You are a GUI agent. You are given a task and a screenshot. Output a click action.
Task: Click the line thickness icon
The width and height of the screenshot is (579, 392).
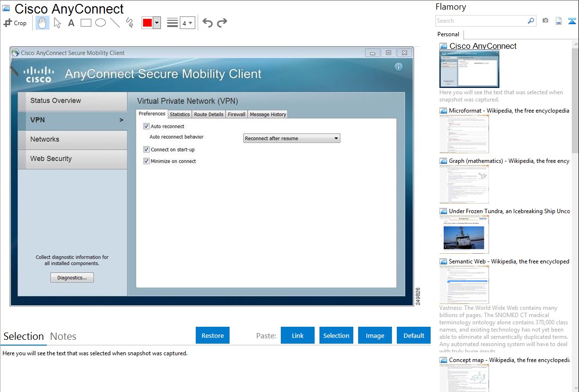click(x=172, y=23)
